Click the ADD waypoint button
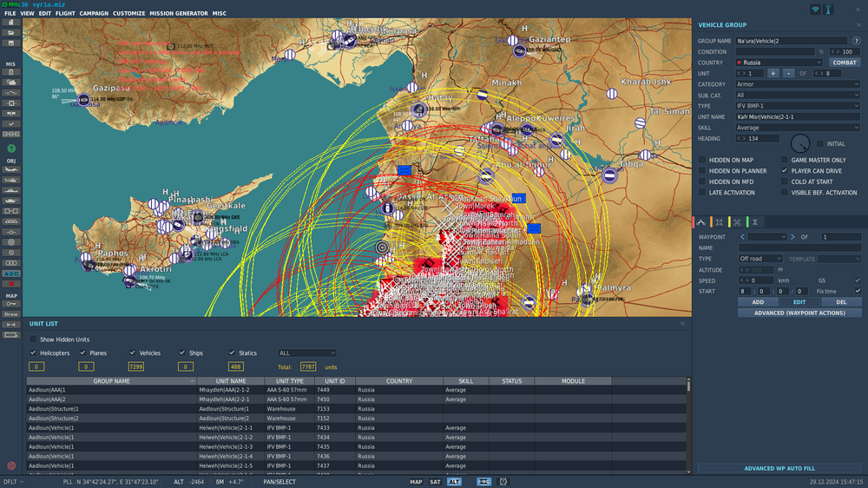This screenshot has width=868, height=488. (758, 302)
